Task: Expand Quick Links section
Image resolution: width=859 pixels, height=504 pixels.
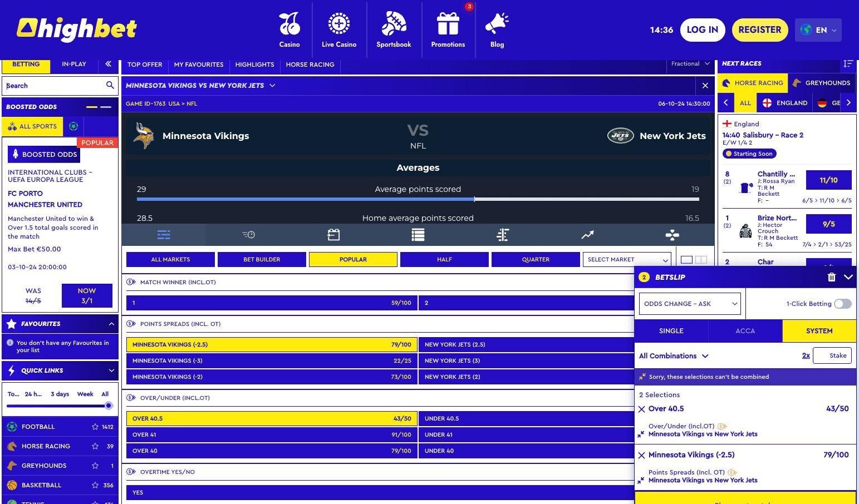Action: 111,370
